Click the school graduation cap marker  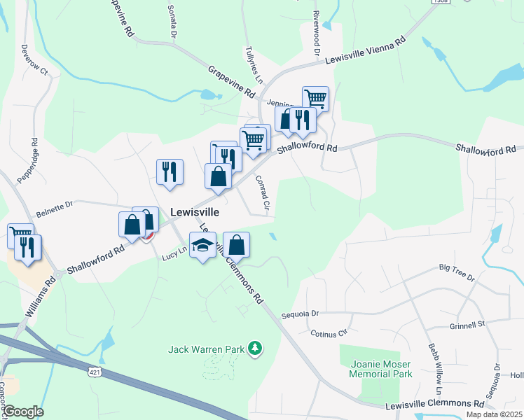[202, 246]
